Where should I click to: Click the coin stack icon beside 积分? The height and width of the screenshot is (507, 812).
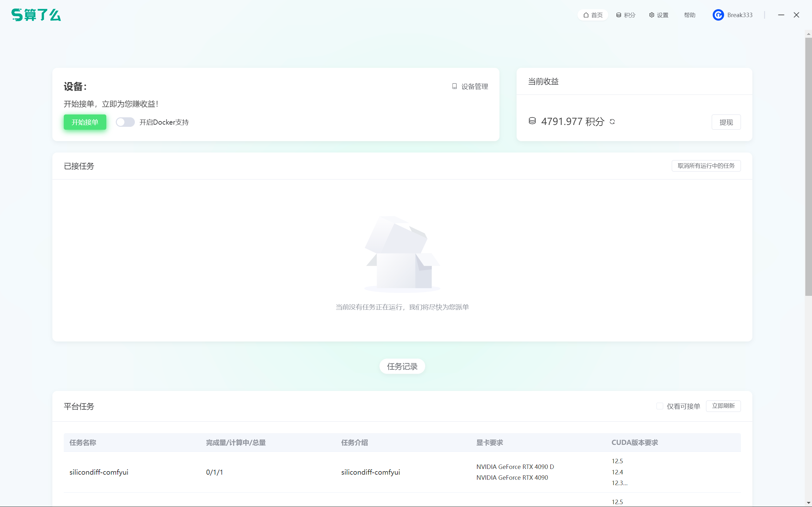click(x=618, y=15)
